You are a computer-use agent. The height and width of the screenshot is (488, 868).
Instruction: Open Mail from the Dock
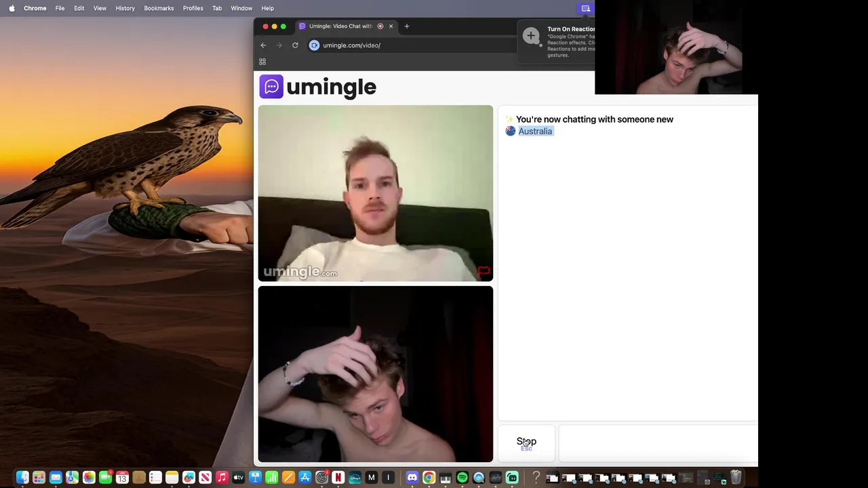tap(56, 478)
